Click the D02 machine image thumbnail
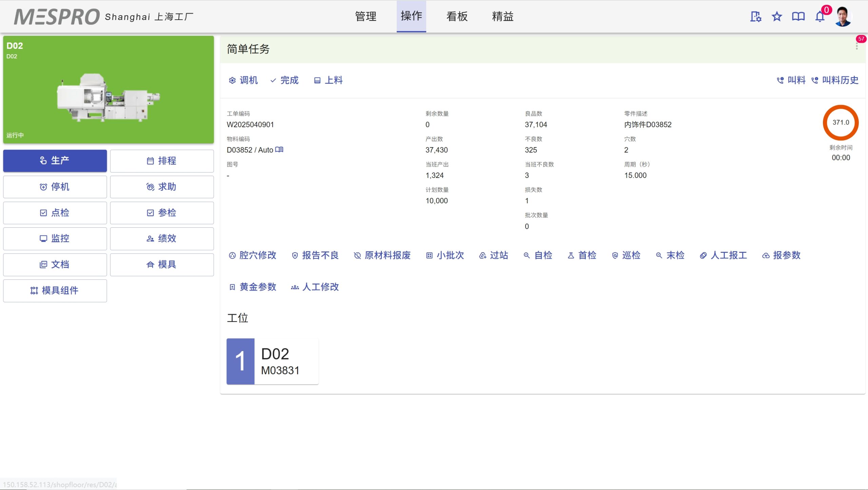The height and width of the screenshot is (490, 868). [x=108, y=97]
